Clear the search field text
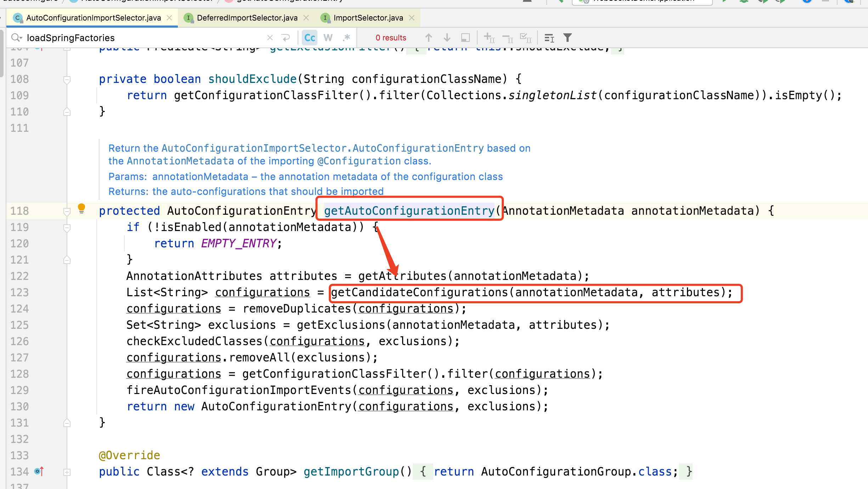868x489 pixels. [270, 38]
